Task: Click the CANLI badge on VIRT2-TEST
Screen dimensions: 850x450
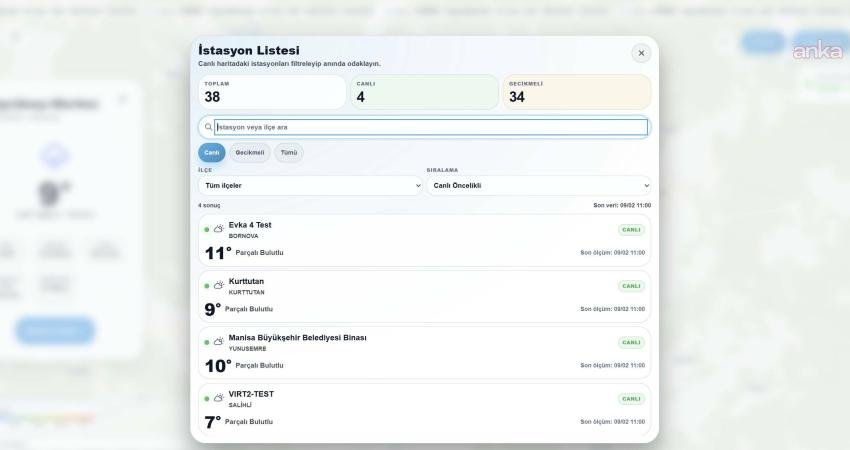Action: [631, 399]
